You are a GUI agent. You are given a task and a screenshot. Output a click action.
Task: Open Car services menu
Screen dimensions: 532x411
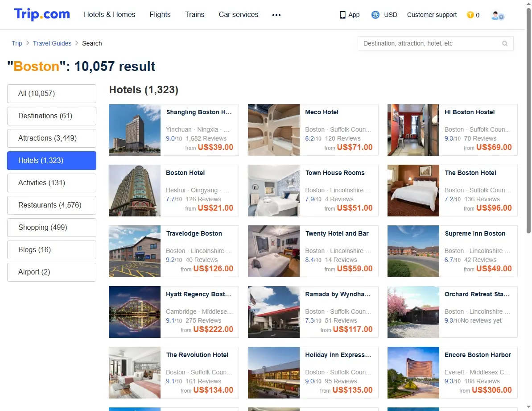click(239, 15)
